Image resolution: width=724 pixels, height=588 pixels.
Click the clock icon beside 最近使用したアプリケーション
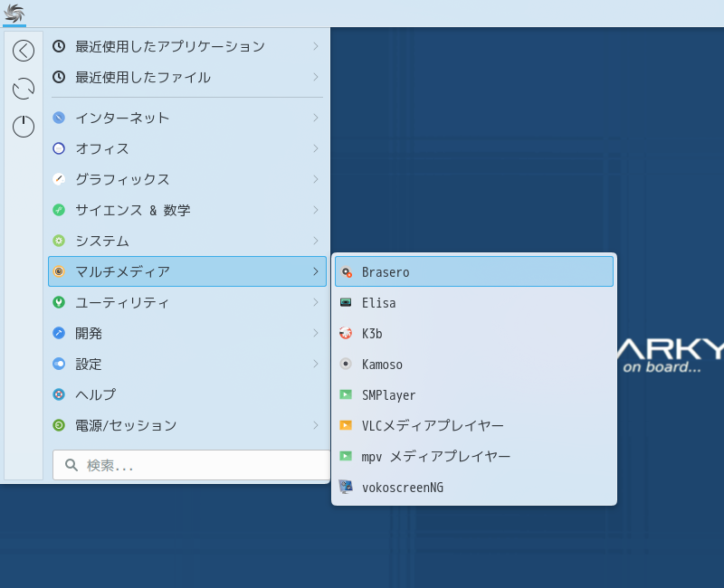coord(59,46)
